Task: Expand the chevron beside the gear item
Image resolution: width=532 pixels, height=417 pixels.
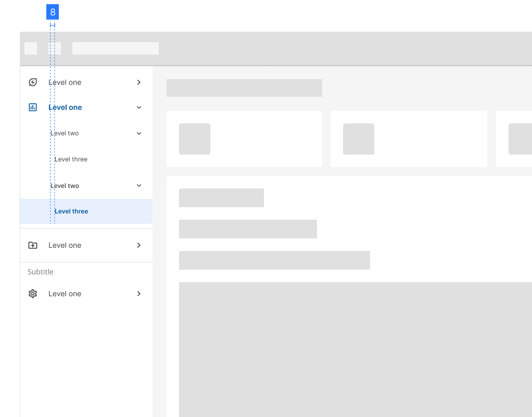Action: (139, 294)
